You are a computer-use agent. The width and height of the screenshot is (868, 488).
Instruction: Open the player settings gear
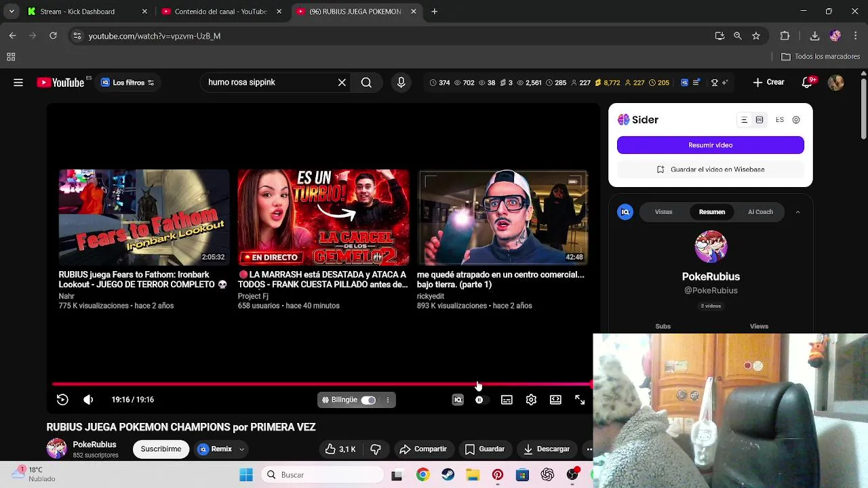(x=531, y=400)
